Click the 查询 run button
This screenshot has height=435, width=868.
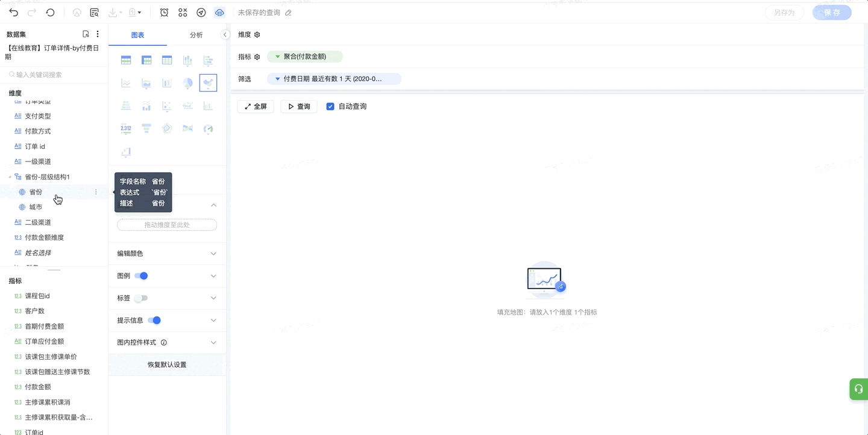pos(299,107)
